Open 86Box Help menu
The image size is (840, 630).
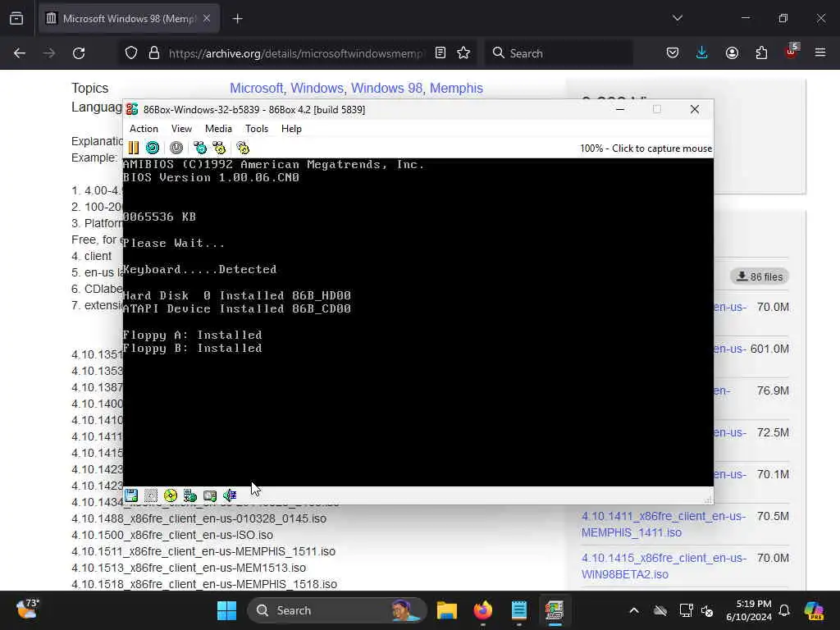pyautogui.click(x=291, y=129)
